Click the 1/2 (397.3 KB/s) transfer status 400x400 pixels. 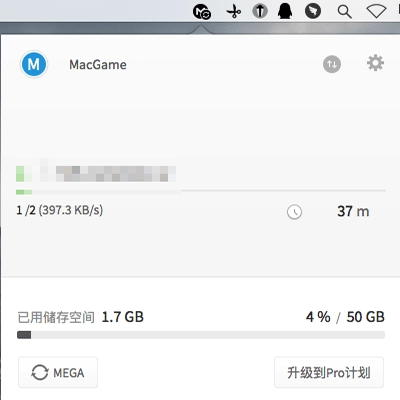click(60, 210)
